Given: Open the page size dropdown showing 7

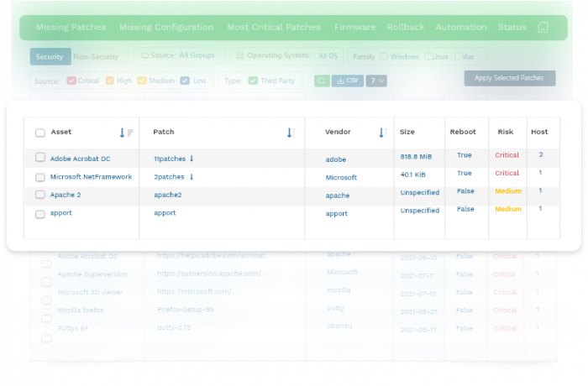Looking at the screenshot, I should coord(376,81).
